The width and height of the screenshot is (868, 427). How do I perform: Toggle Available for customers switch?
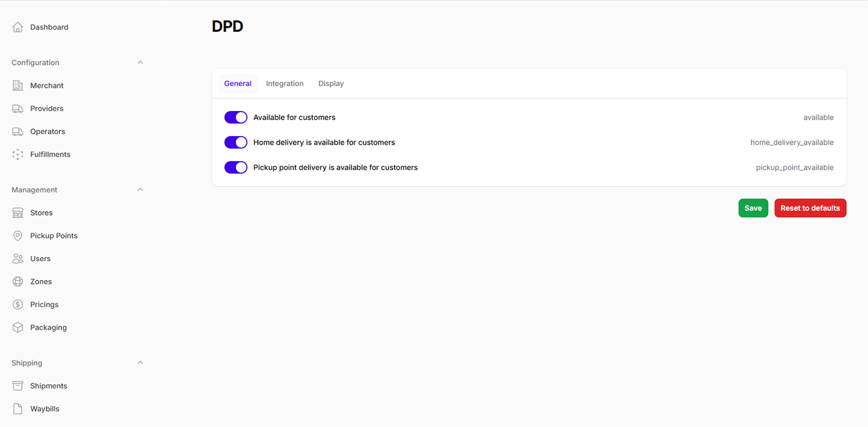point(236,118)
